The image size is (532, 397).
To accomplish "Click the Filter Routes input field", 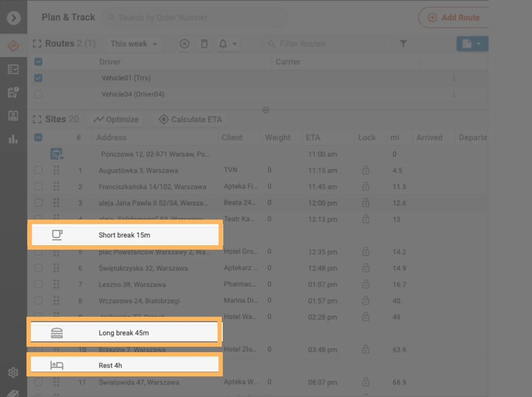I will click(326, 44).
